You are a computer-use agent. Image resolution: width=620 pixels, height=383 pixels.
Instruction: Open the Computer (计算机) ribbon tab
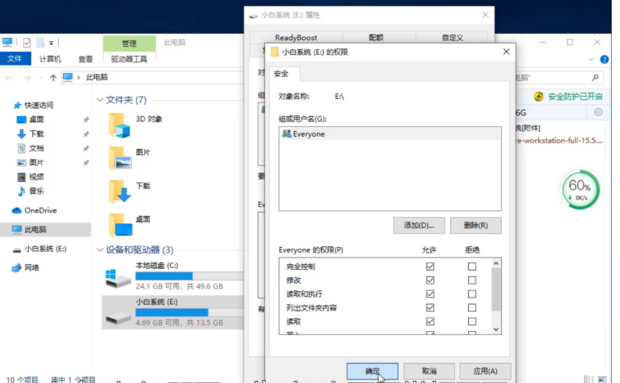[50, 59]
